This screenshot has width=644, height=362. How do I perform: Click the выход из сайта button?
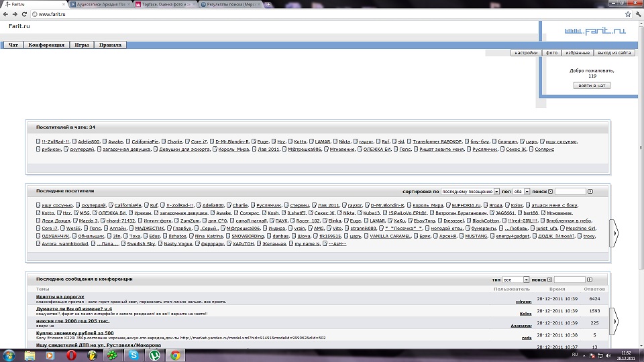click(614, 53)
